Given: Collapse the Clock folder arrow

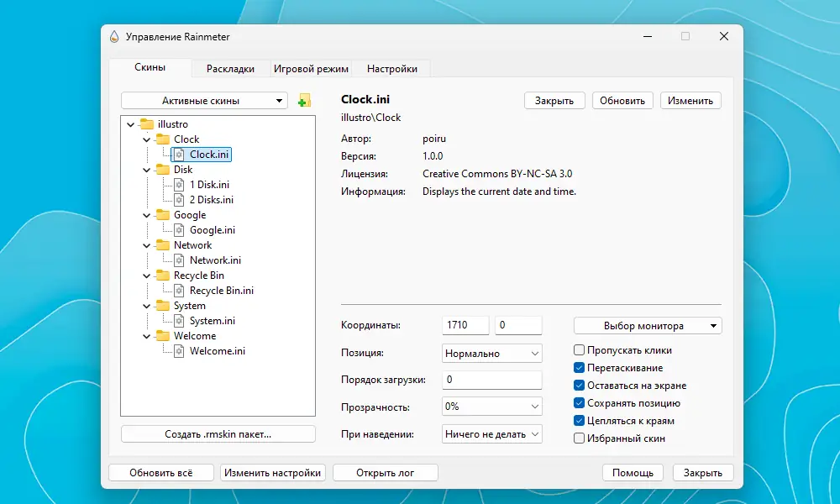Looking at the screenshot, I should (147, 139).
